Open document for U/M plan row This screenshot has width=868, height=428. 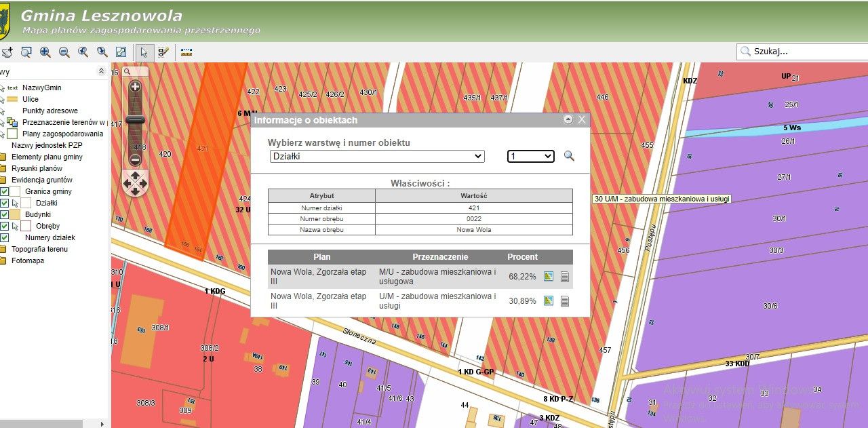point(564,300)
